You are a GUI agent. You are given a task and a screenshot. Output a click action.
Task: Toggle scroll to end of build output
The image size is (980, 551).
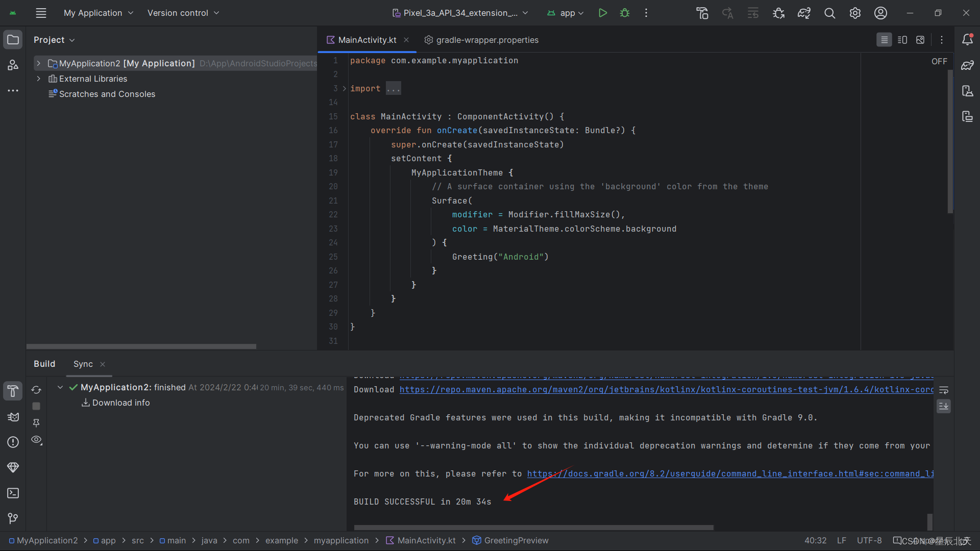tap(944, 406)
